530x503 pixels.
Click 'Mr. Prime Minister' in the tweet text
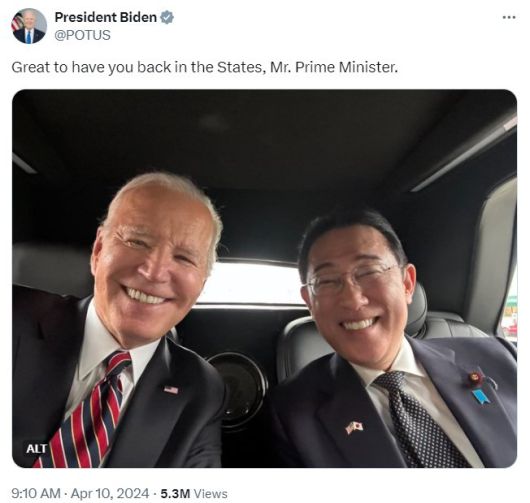(334, 67)
